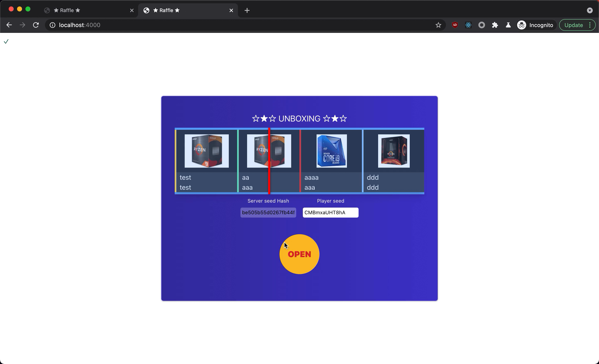The width and height of the screenshot is (599, 364).
Task: Click the Chrome Labs flask icon
Action: (x=508, y=25)
